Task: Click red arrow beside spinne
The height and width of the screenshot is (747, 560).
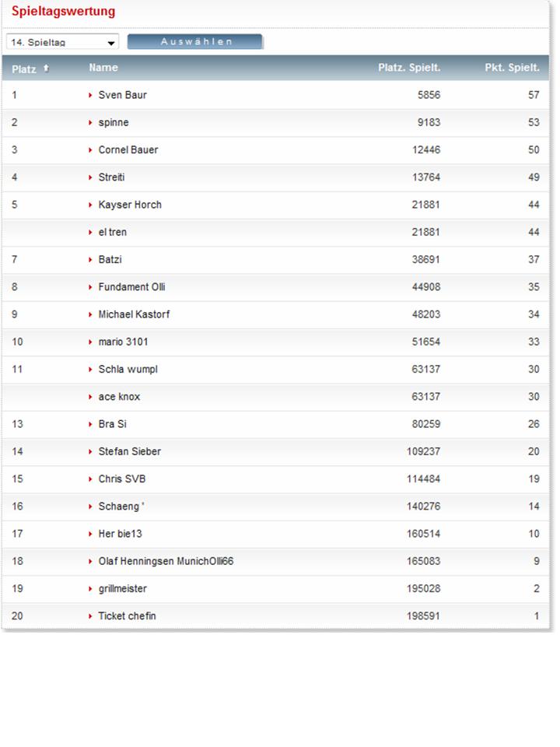Action: [x=91, y=123]
